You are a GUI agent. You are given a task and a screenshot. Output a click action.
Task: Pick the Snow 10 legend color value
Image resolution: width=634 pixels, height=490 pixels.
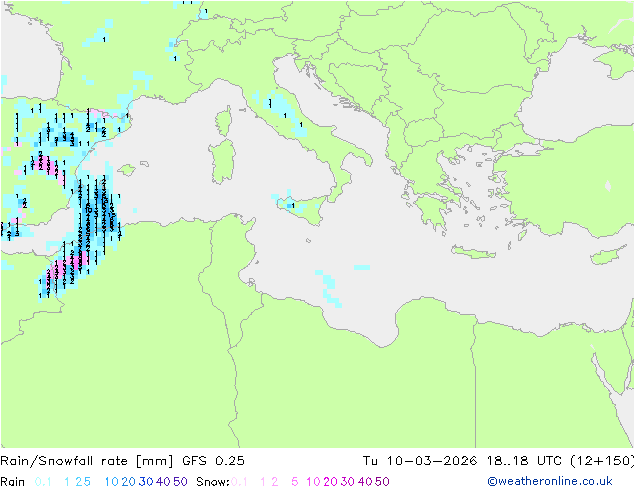pyautogui.click(x=313, y=482)
